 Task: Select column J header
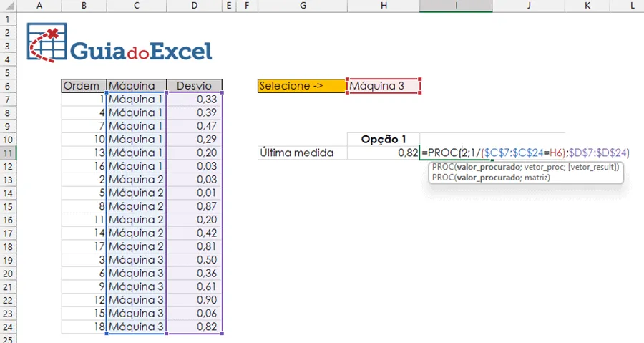coord(529,6)
